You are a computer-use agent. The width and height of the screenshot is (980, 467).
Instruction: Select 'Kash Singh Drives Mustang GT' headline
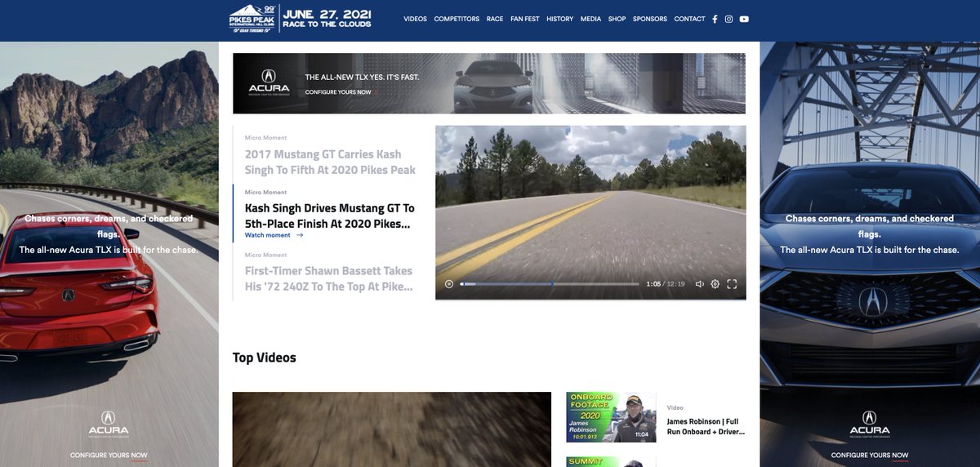(330, 216)
